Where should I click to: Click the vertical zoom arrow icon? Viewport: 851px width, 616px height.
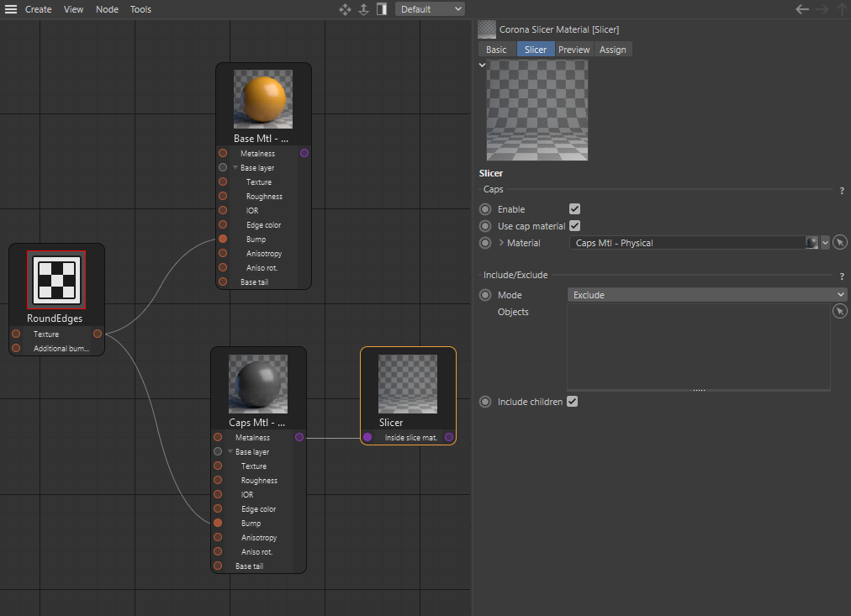(x=363, y=9)
